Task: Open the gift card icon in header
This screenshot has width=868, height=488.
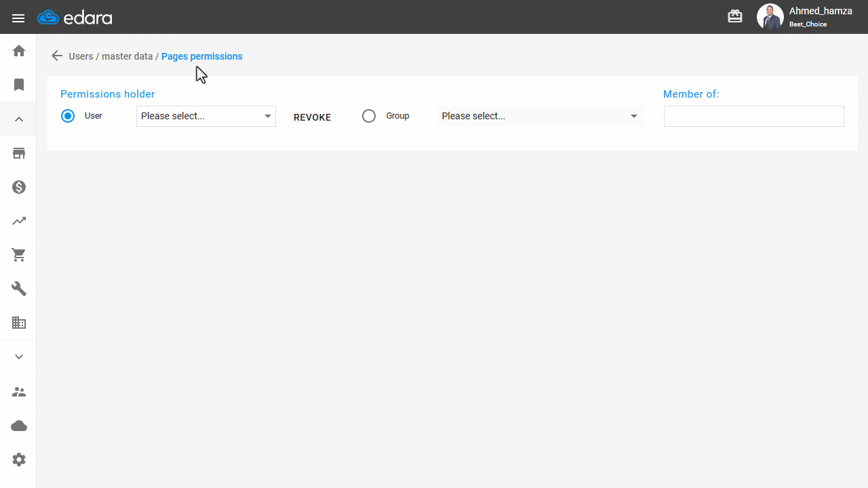Action: pos(735,16)
